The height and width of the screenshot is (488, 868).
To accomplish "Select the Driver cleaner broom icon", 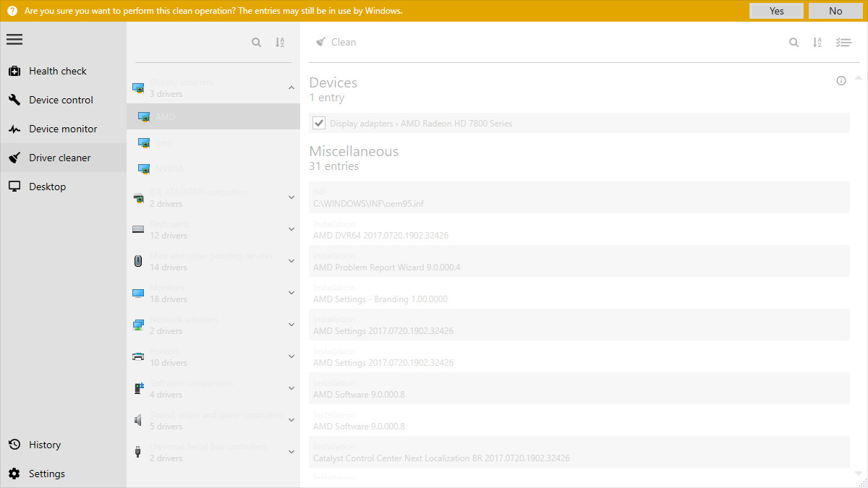I will click(x=14, y=158).
